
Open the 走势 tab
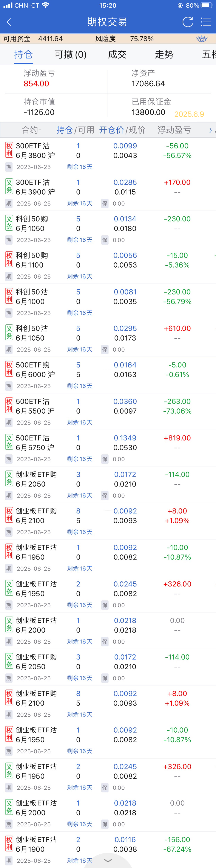pyautogui.click(x=164, y=55)
